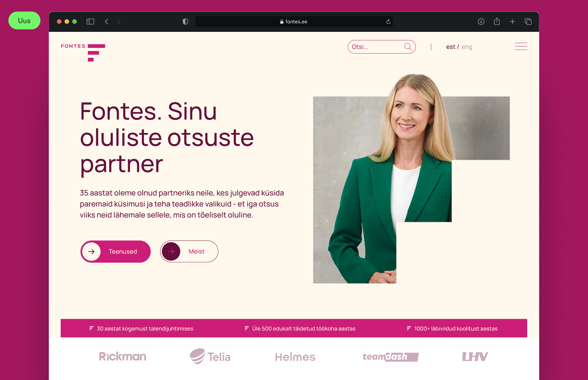
Task: Switch language to eng
Action: pyautogui.click(x=467, y=47)
